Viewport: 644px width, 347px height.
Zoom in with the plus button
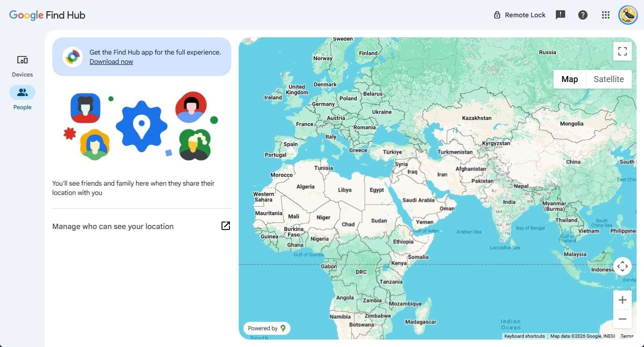pos(622,300)
